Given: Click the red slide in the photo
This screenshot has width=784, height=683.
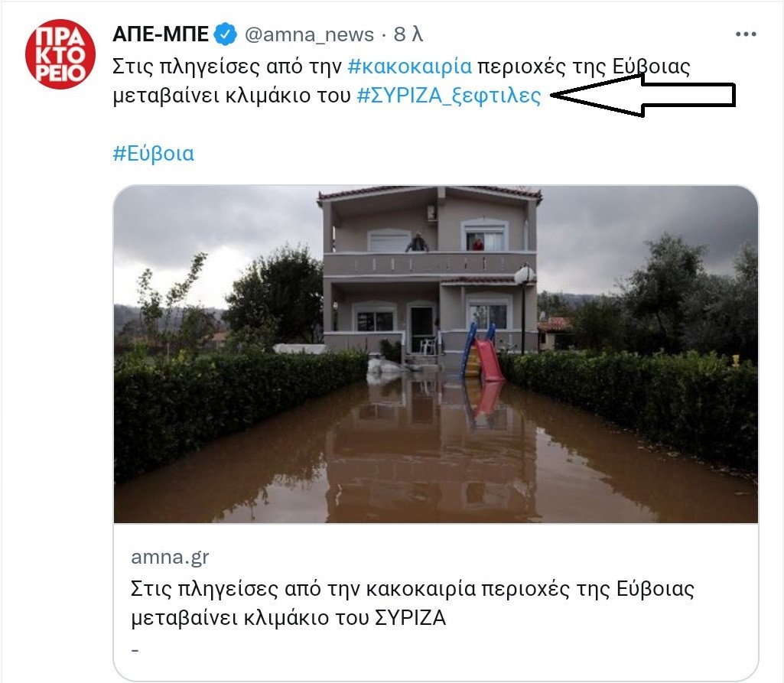Looking at the screenshot, I should 489,354.
